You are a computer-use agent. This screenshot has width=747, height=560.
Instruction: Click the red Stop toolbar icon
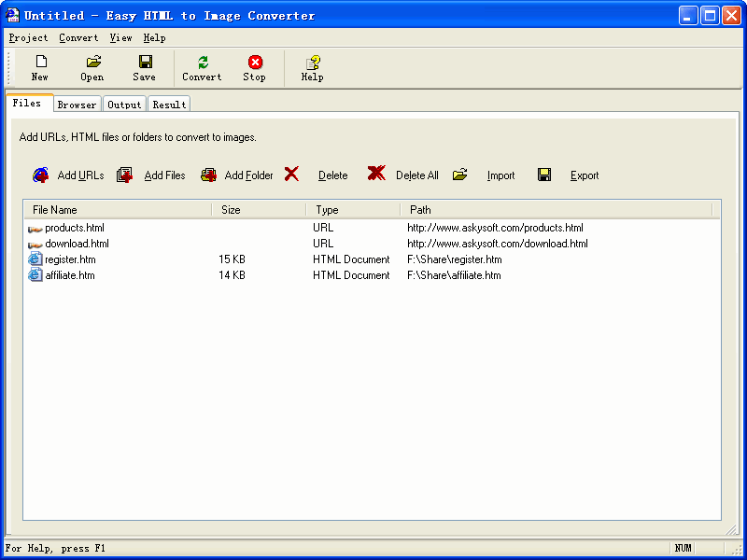[255, 62]
